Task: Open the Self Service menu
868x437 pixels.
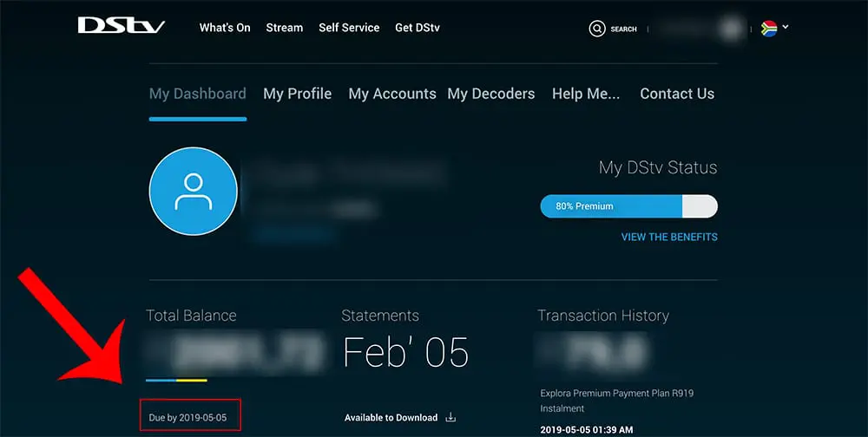Action: (349, 28)
